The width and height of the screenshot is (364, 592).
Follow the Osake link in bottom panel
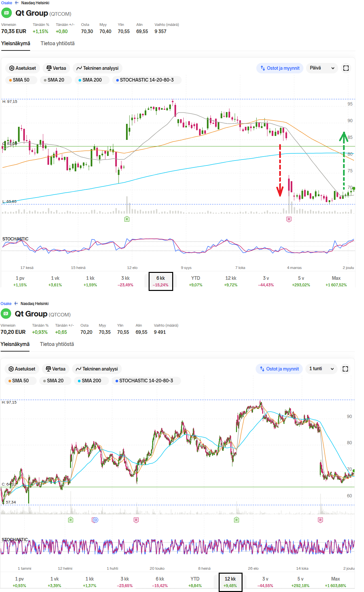tap(6, 303)
